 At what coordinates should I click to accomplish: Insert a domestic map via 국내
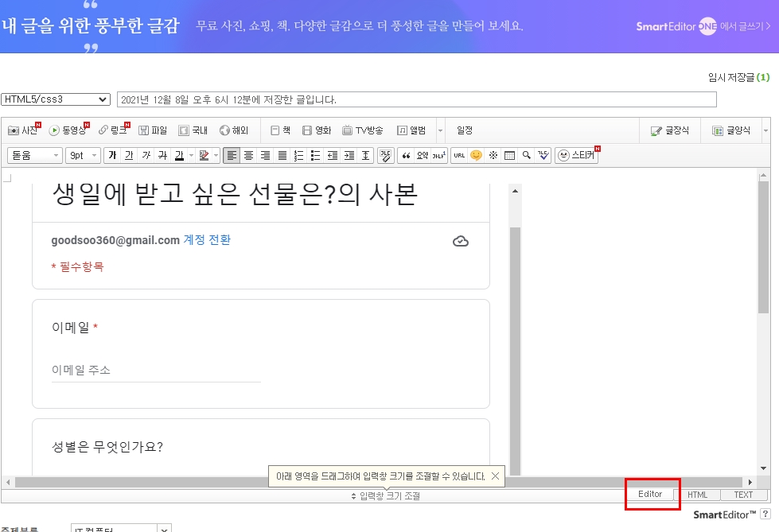pyautogui.click(x=193, y=130)
